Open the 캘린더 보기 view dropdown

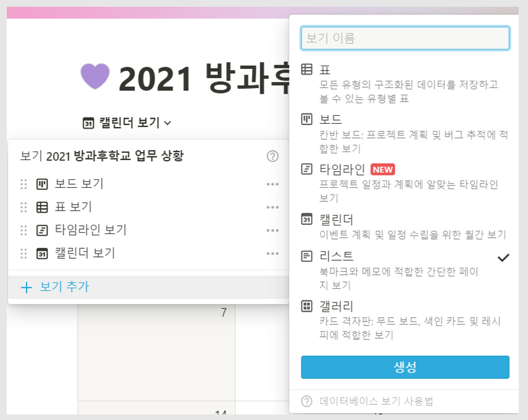[x=127, y=123]
